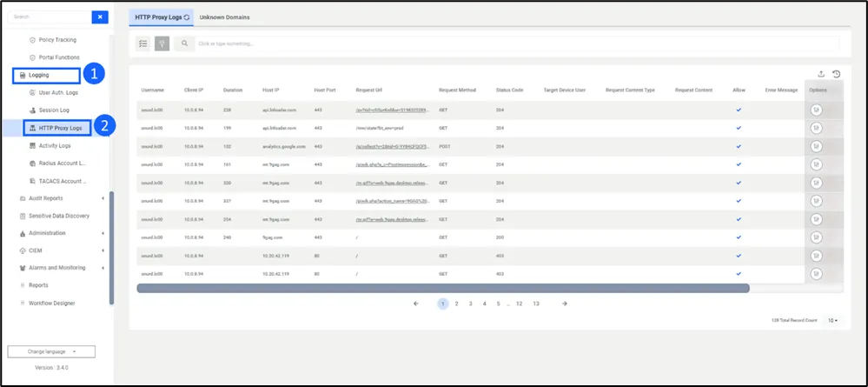Screen dimensions: 868x387
Task: Open options icon for row with duration 161
Action: coord(816,164)
